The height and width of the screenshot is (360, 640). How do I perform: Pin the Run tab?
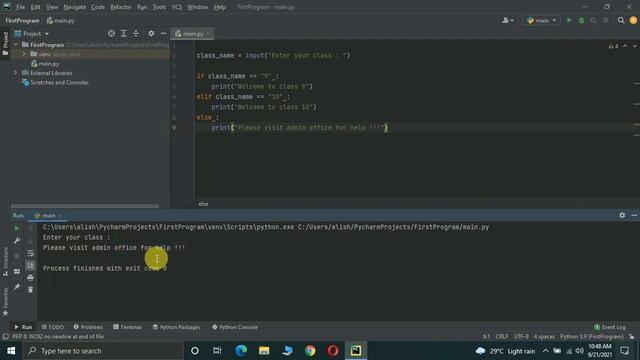[17, 287]
